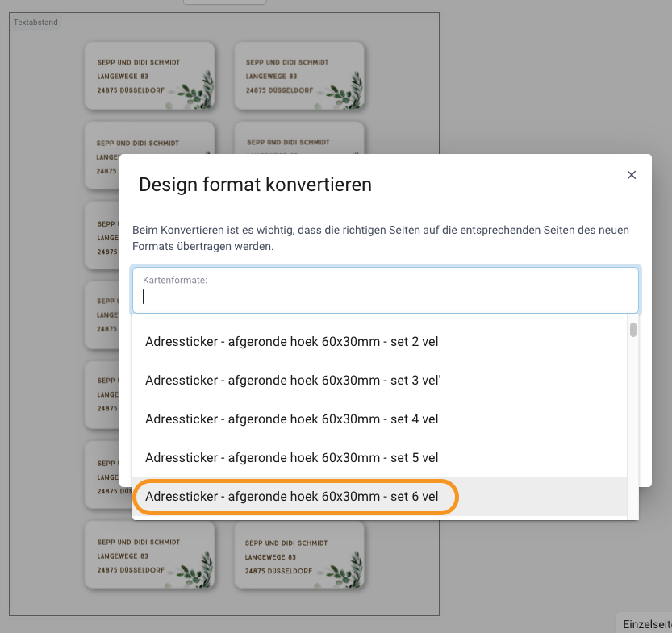
Task: Select bottom-right address sticker thumbnail
Action: (299, 555)
